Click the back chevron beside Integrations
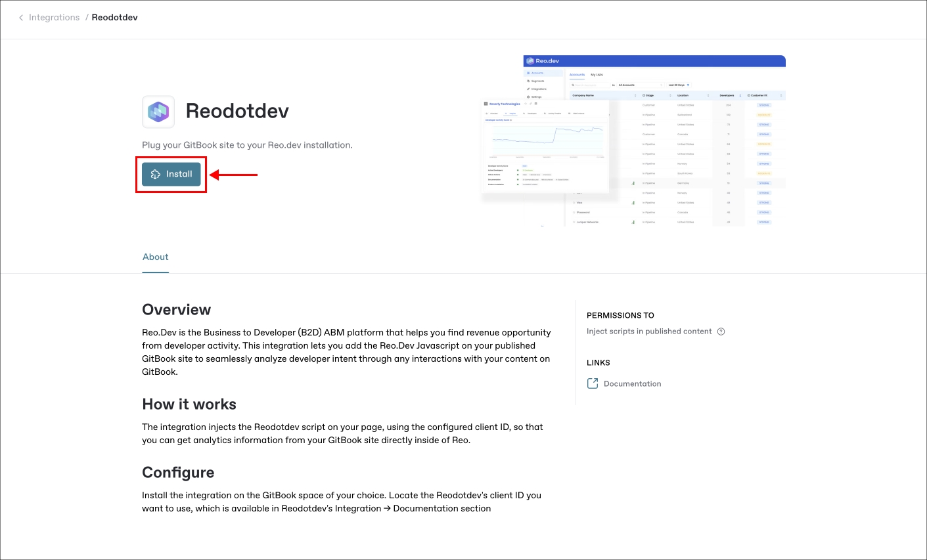 [21, 18]
